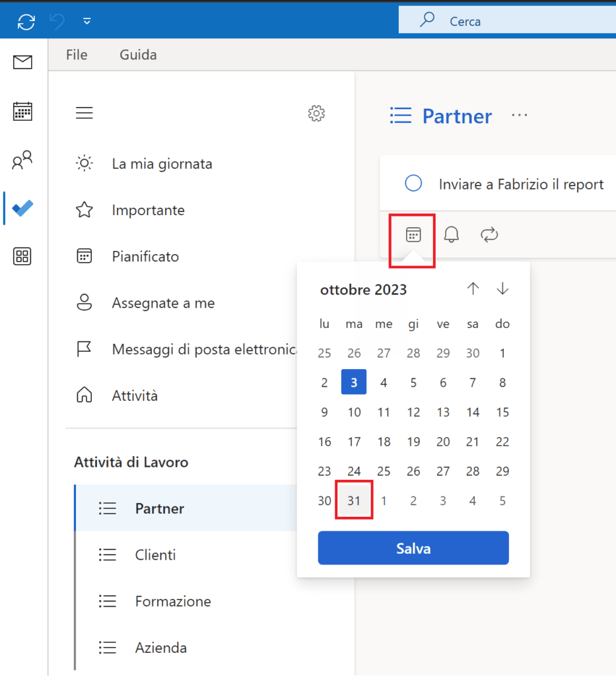616x676 pixels.
Task: Open the File menu
Action: pos(77,55)
